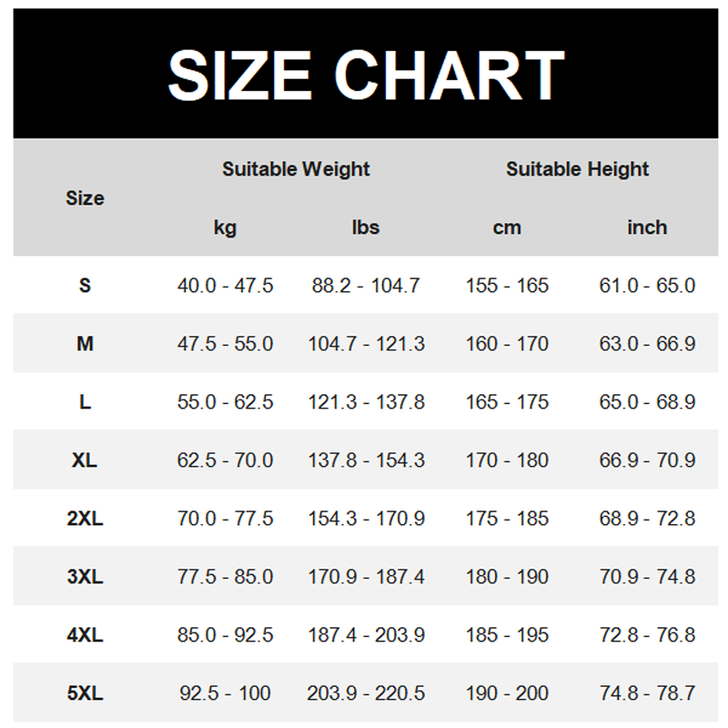
Task: Select the 4XL size row label
Action: coord(85,635)
